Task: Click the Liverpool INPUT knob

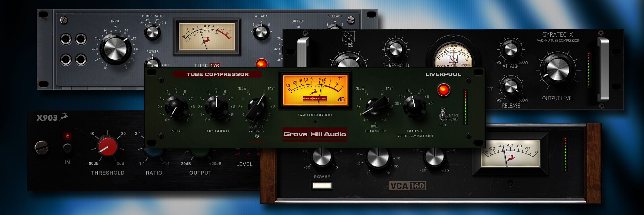Action: pos(176,107)
